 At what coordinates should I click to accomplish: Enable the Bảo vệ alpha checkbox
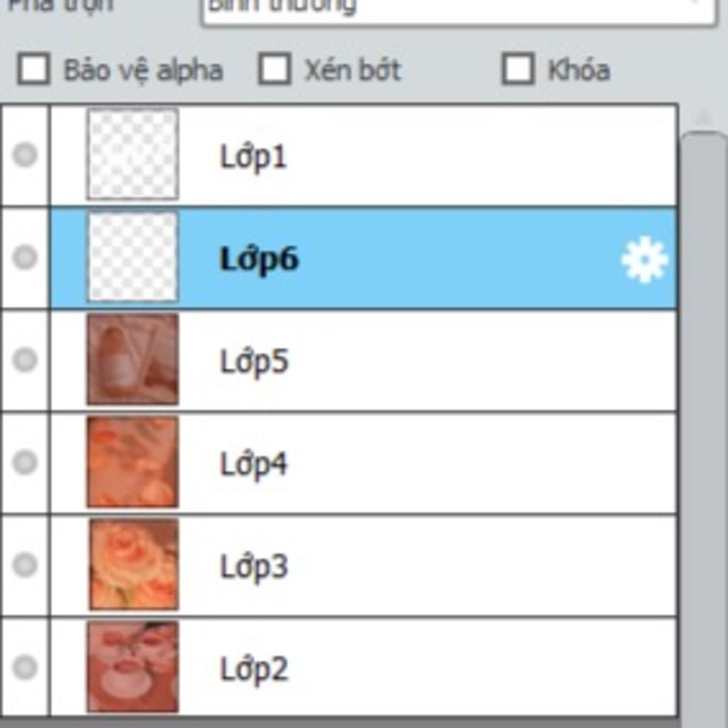click(x=33, y=69)
